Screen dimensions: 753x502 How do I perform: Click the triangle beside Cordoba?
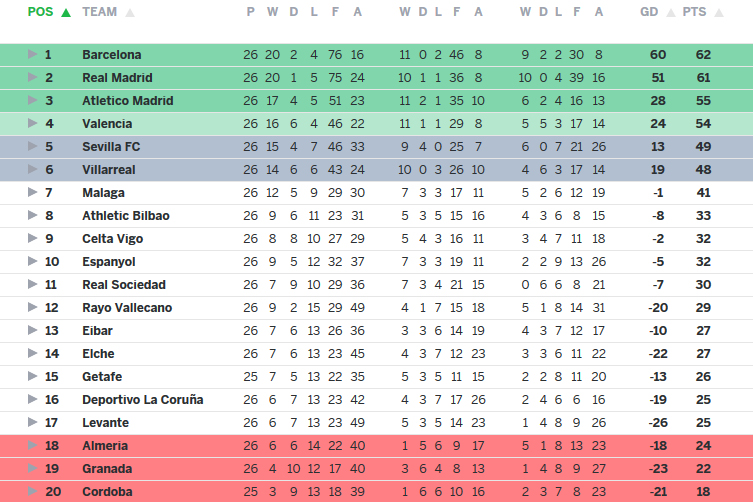point(32,492)
